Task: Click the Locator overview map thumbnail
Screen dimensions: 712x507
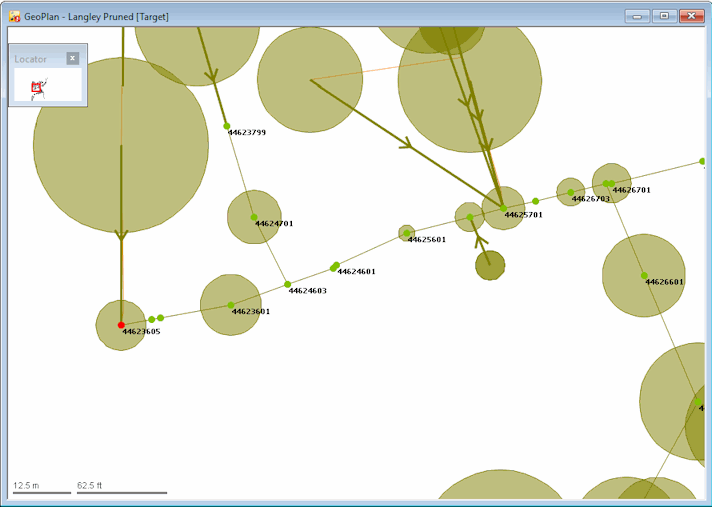Action: (48, 84)
